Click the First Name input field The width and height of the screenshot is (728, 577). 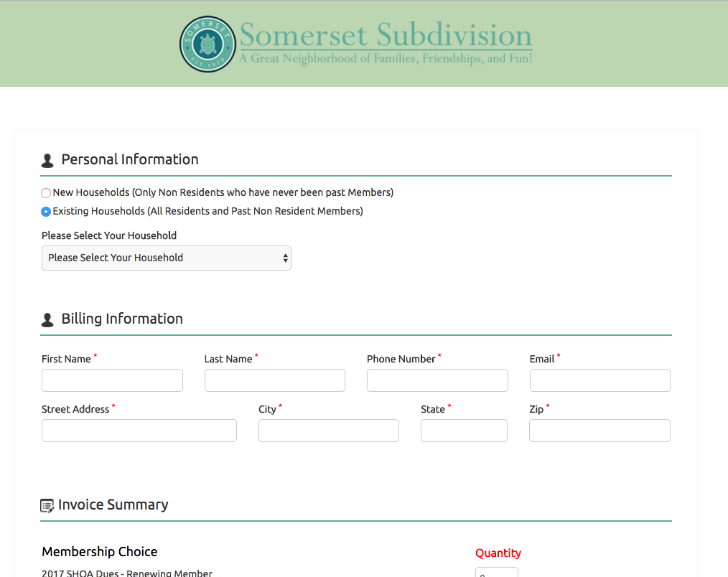(x=112, y=380)
